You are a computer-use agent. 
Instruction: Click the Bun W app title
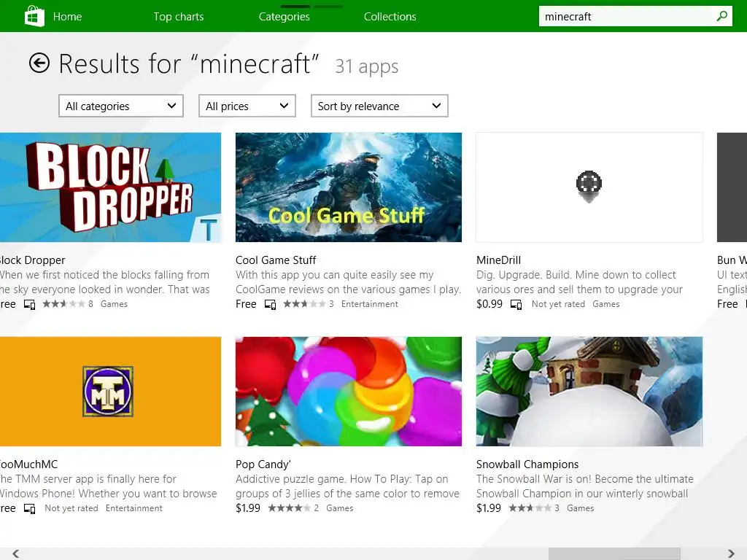pos(732,260)
